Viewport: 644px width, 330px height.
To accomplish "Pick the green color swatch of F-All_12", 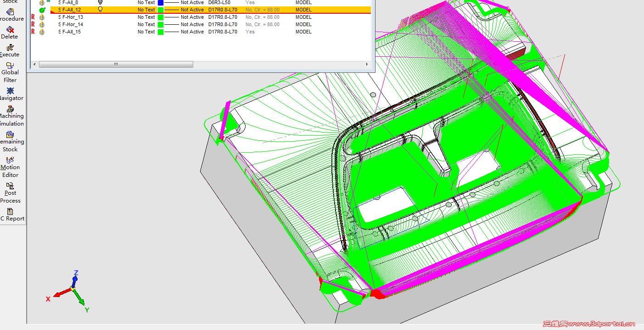I will click(161, 10).
